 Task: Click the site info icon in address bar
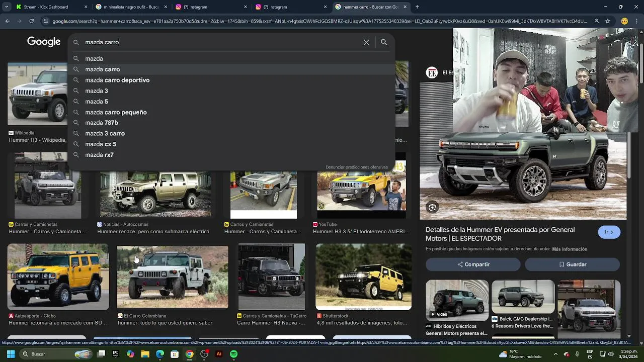coord(46,21)
